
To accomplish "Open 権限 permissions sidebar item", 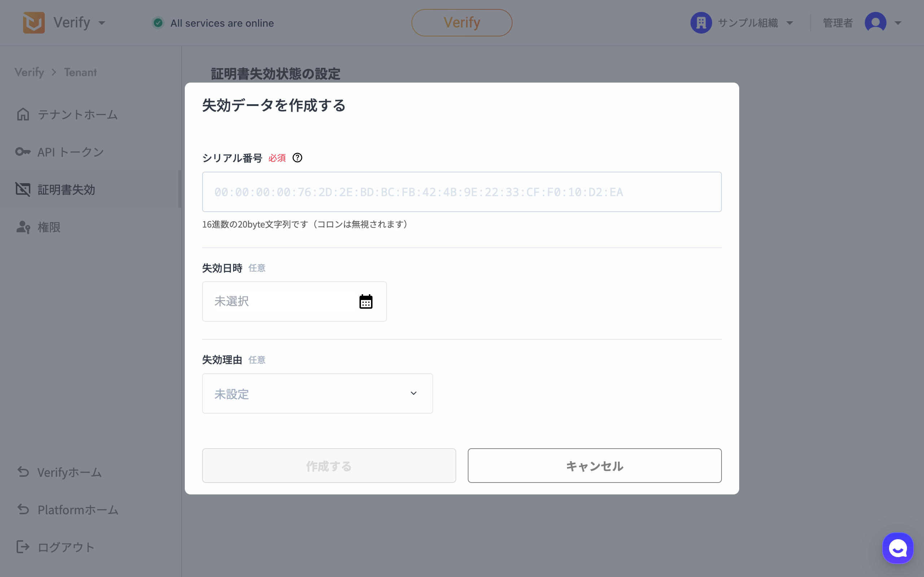I will pos(49,227).
